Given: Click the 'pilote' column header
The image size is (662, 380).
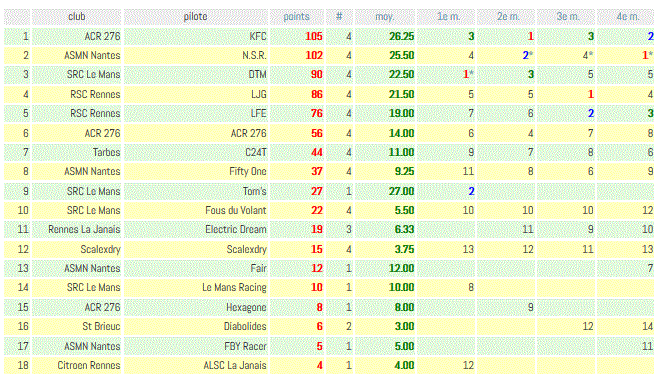Looking at the screenshot, I should click(x=195, y=17).
